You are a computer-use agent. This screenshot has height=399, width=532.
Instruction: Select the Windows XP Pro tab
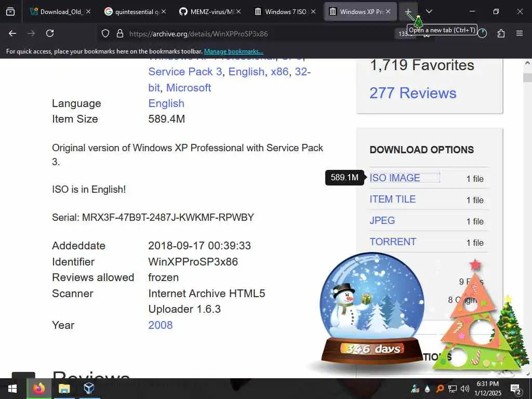click(360, 11)
